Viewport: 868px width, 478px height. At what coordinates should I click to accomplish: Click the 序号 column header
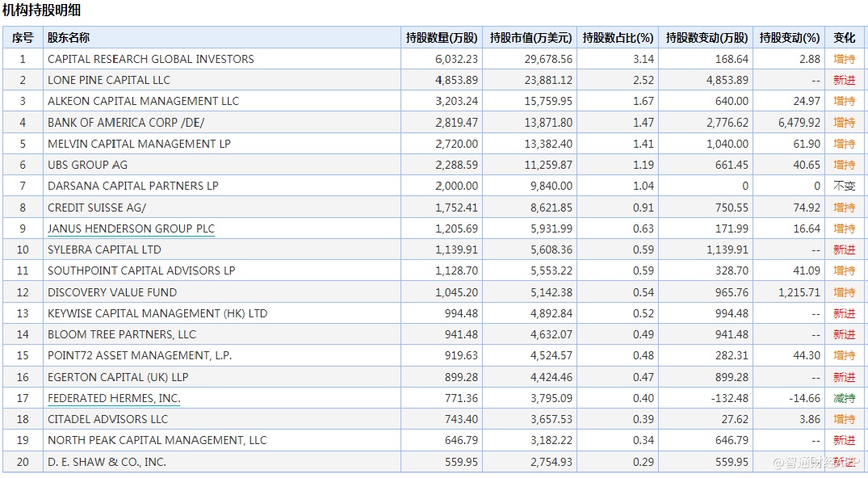click(x=23, y=37)
